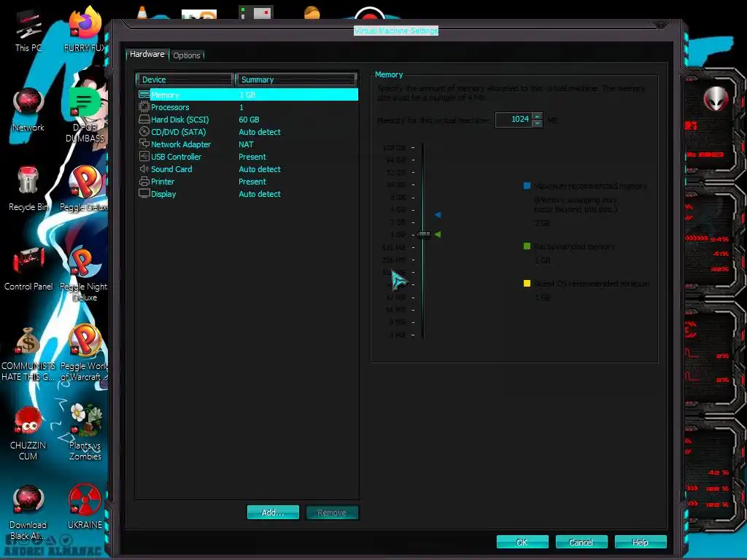Open the UKRAINE radiation desktop icon

tap(85, 501)
